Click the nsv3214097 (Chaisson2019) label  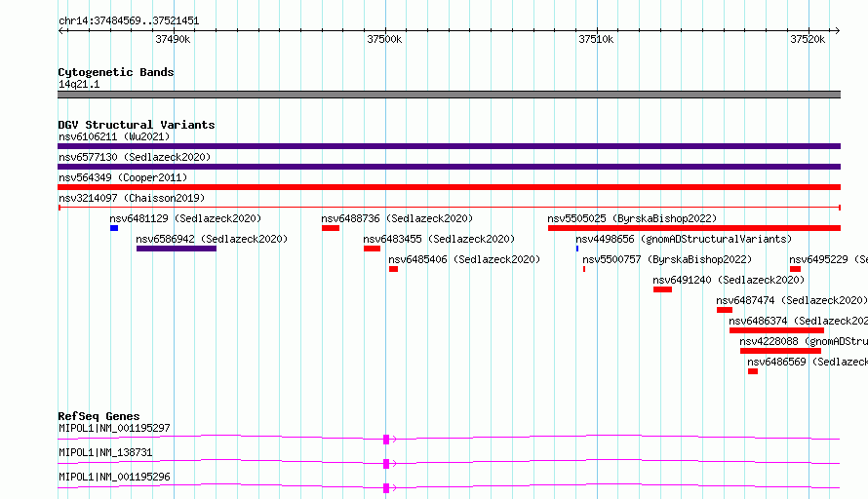pyautogui.click(x=132, y=198)
